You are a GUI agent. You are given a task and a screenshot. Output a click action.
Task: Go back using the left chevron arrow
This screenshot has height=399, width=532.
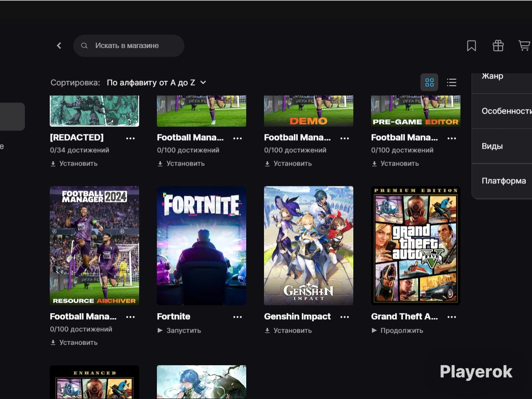pos(59,45)
